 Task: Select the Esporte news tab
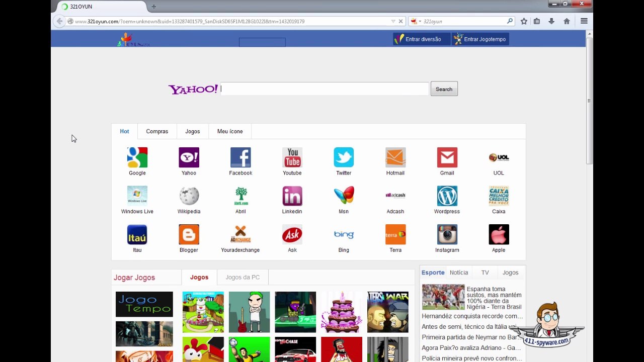point(433,273)
